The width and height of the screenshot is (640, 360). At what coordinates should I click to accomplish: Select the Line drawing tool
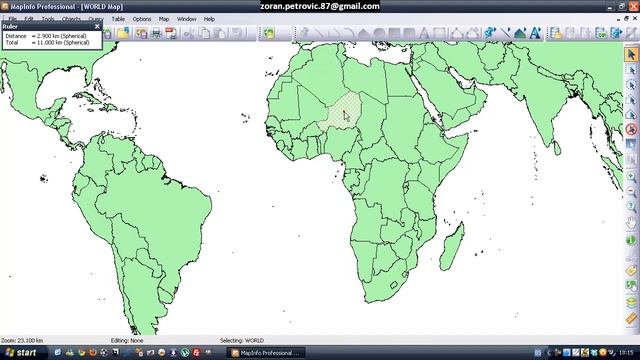coord(319,33)
